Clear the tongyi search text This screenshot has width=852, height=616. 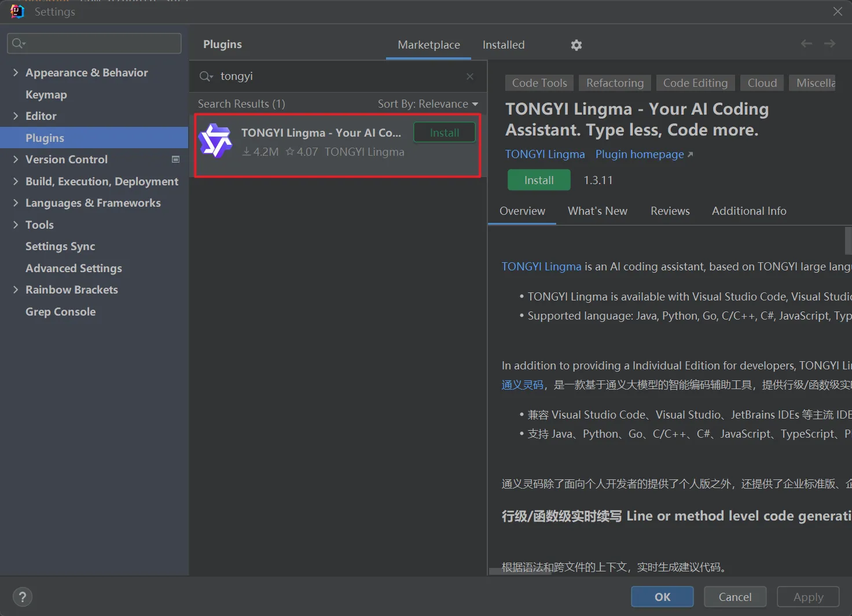pos(470,76)
